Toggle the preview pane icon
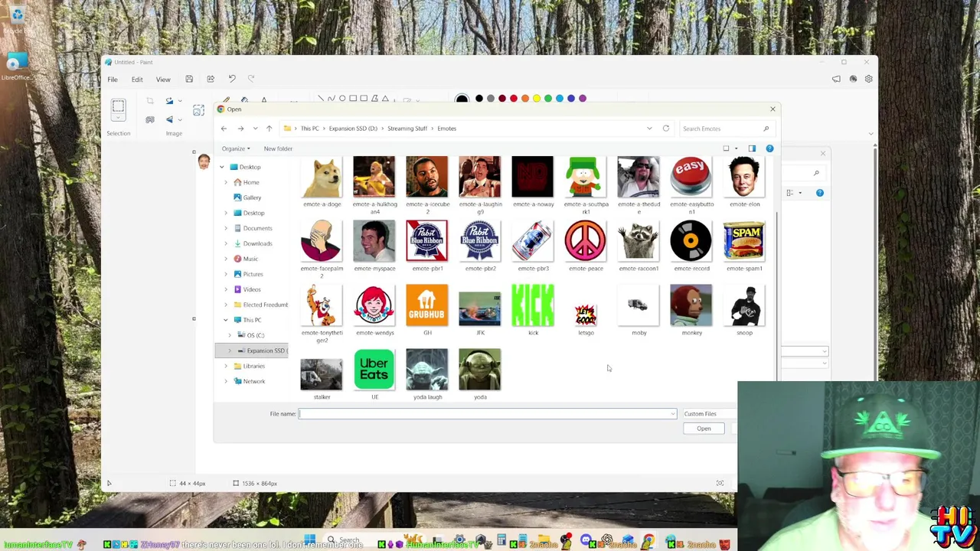The image size is (980, 551). (x=752, y=148)
